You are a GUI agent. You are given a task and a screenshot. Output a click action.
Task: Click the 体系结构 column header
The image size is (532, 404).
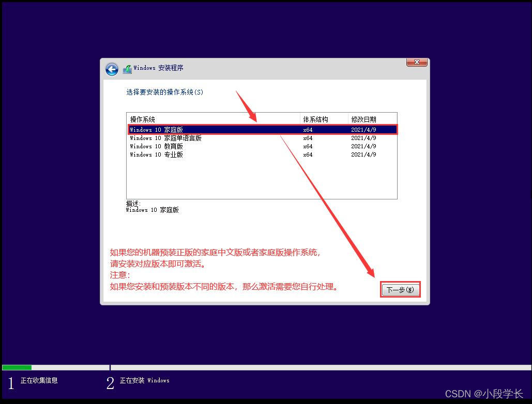click(316, 118)
